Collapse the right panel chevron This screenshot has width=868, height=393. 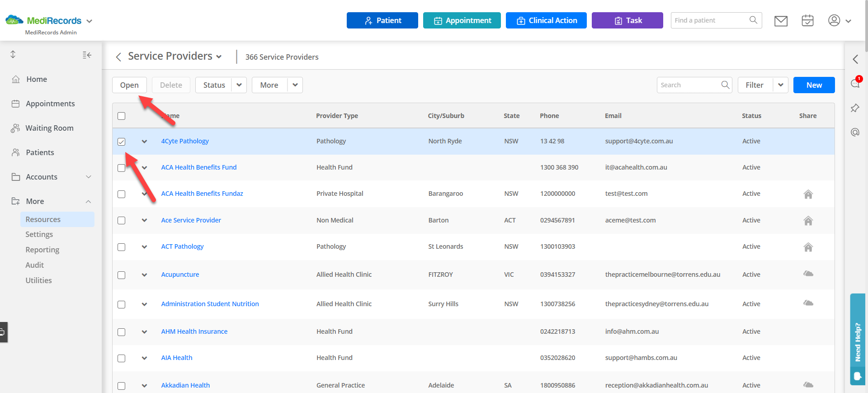[x=855, y=59]
